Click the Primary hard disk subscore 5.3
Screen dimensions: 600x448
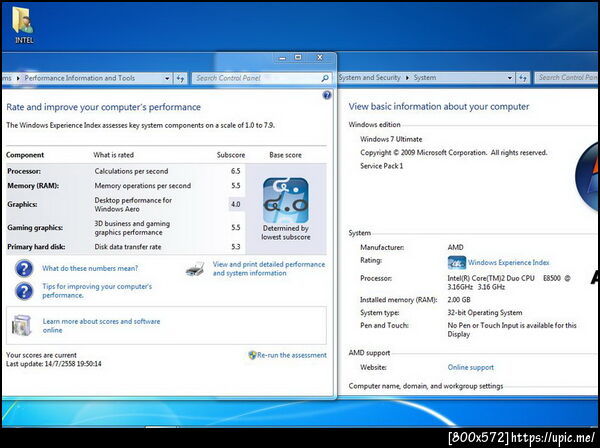tap(236, 247)
